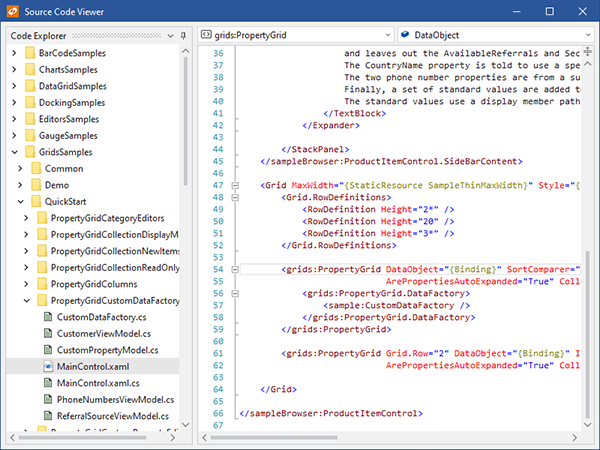Expand the GaugeSamples folder
600x450 pixels.
tap(15, 135)
